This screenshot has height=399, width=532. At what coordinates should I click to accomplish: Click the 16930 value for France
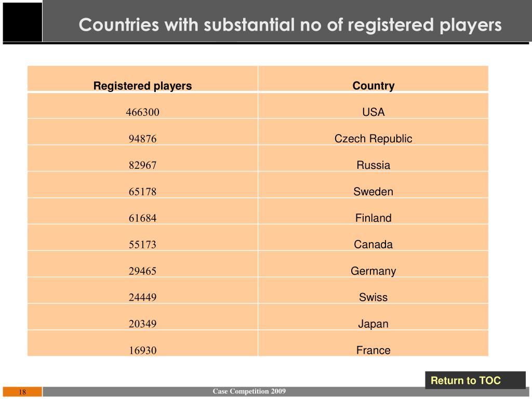pyautogui.click(x=142, y=351)
